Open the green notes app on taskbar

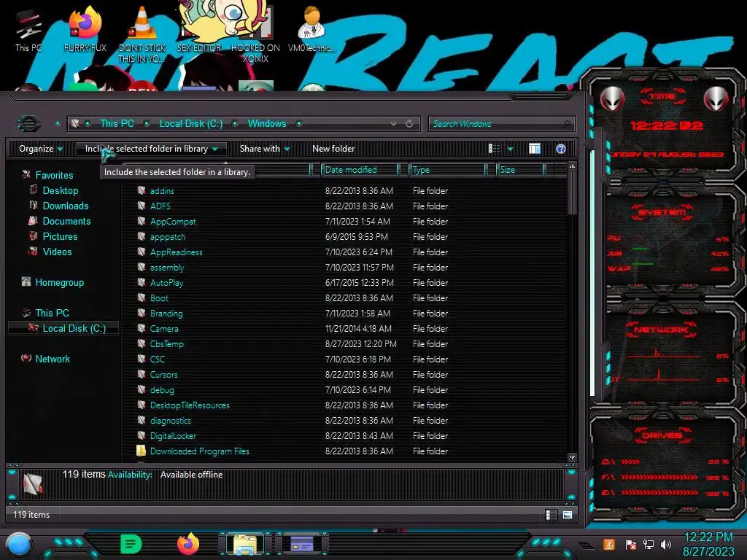pyautogui.click(x=131, y=544)
